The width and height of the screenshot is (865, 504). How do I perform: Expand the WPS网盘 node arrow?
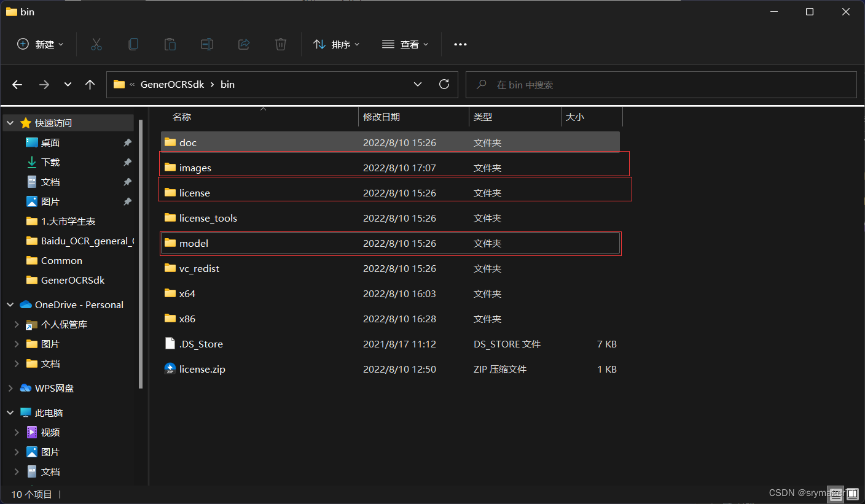(10, 389)
